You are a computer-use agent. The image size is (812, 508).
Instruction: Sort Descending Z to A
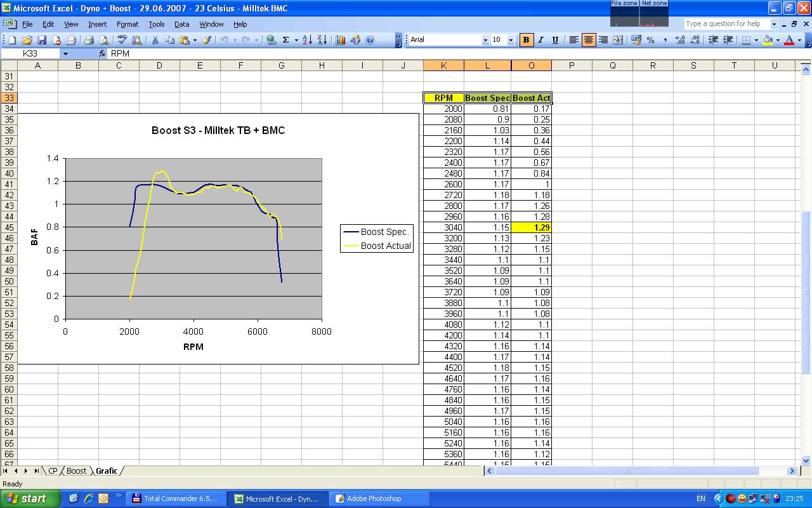coord(322,40)
